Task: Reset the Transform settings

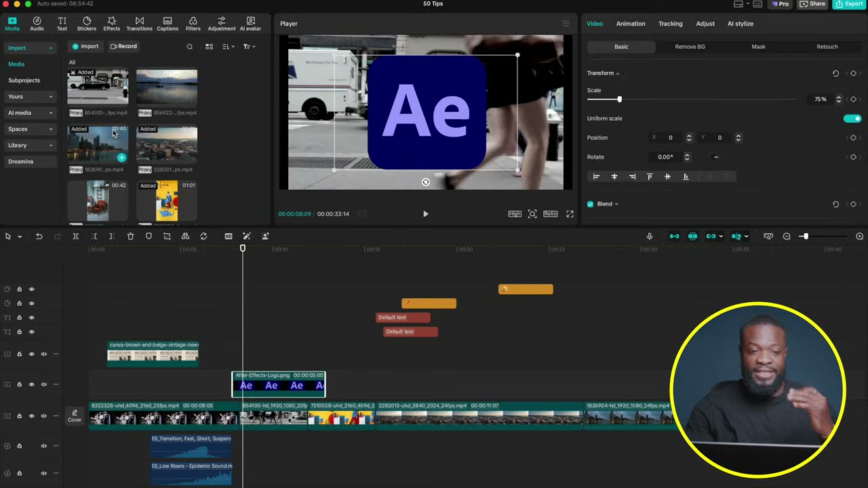Action: pos(835,73)
